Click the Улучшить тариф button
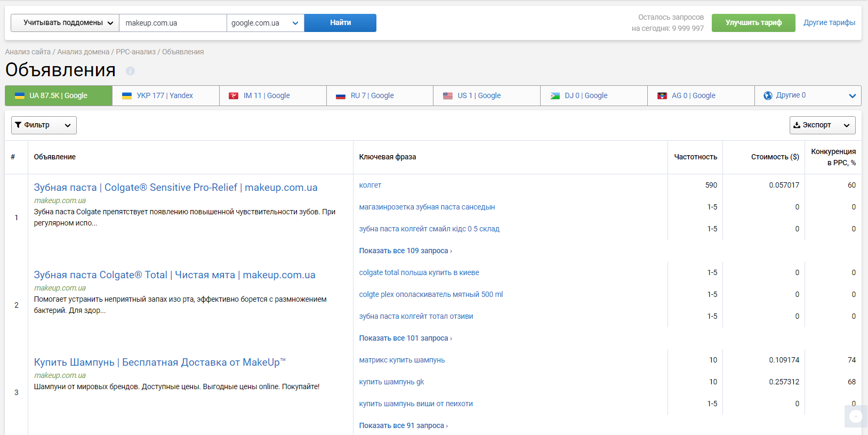868x435 pixels. tap(753, 23)
